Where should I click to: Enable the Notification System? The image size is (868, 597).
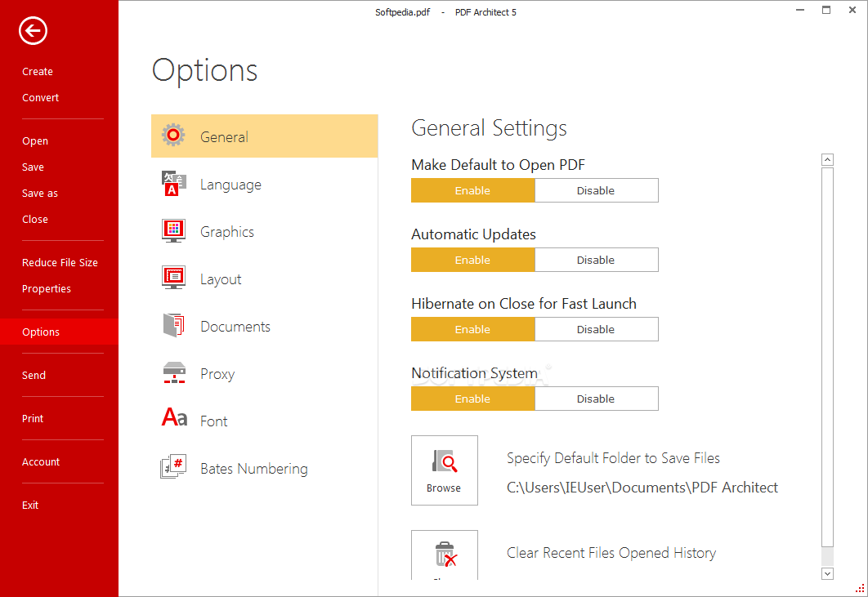(472, 399)
